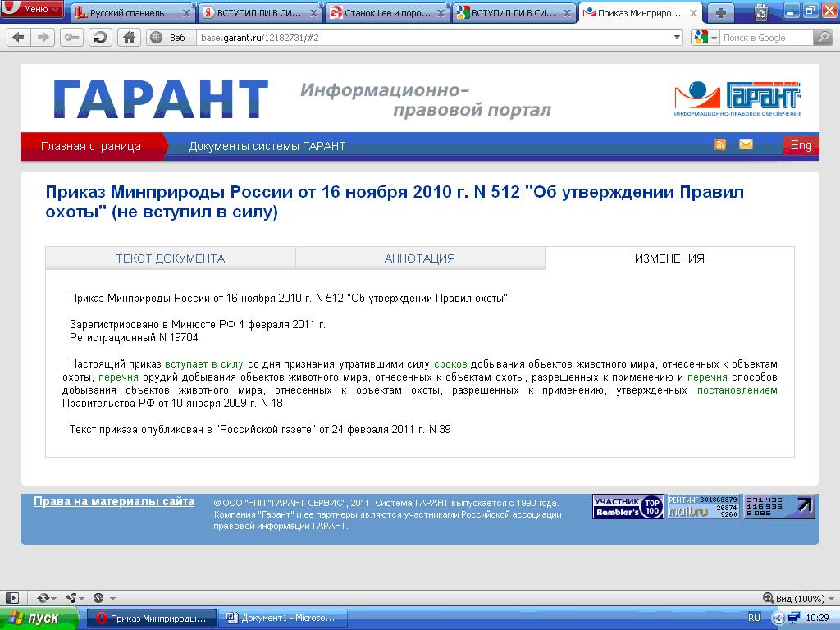Open the password wand key icon
840x630 pixels.
71,38
